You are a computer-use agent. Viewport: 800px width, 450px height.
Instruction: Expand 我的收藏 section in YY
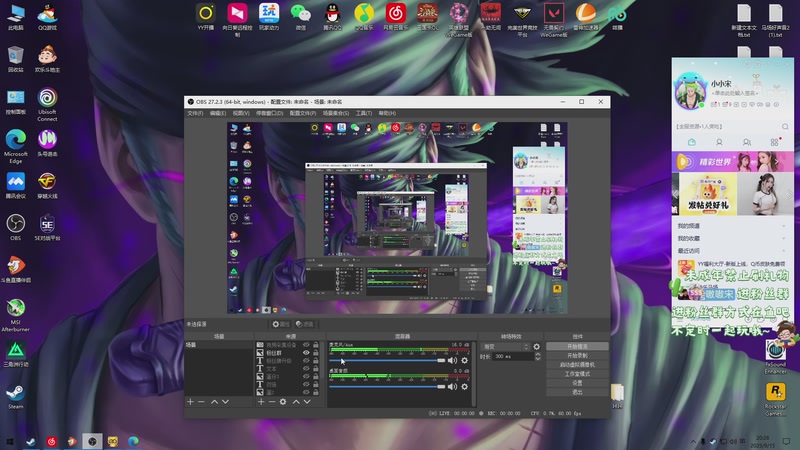[732, 238]
